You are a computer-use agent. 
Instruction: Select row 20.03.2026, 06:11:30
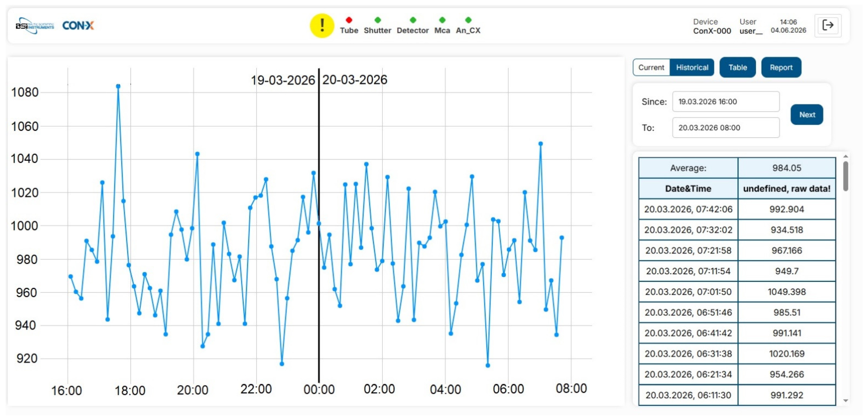tap(737, 395)
